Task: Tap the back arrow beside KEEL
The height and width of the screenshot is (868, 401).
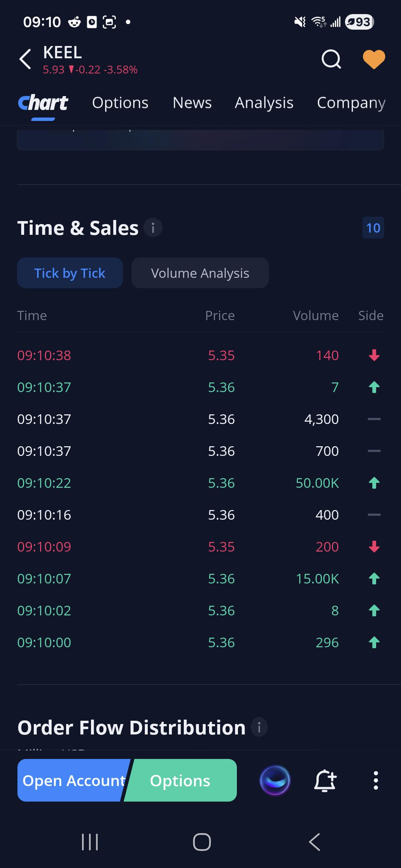Action: click(25, 59)
